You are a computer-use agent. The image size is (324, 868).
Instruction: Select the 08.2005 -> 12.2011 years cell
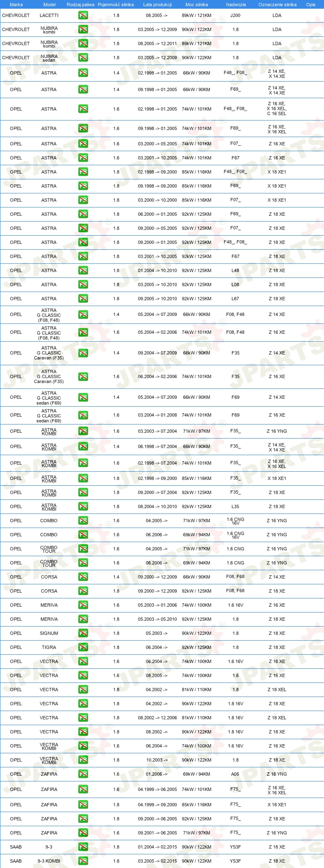(157, 43)
